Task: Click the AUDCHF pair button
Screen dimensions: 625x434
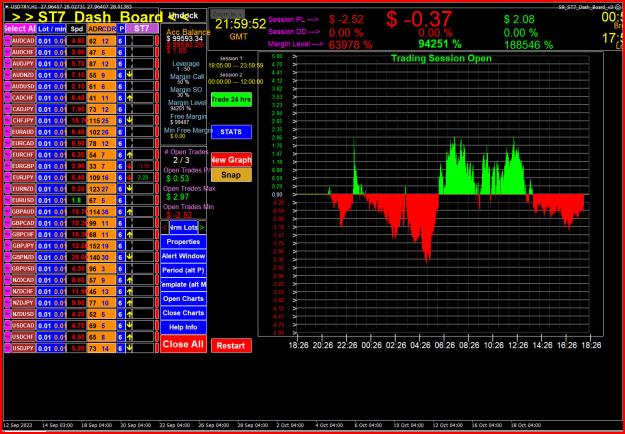Action: tap(23, 52)
